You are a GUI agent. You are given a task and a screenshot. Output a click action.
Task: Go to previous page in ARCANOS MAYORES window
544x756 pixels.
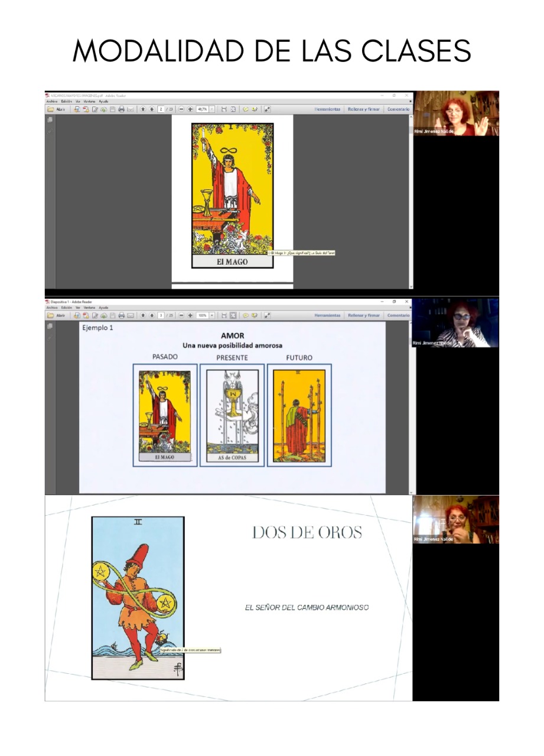tap(142, 109)
